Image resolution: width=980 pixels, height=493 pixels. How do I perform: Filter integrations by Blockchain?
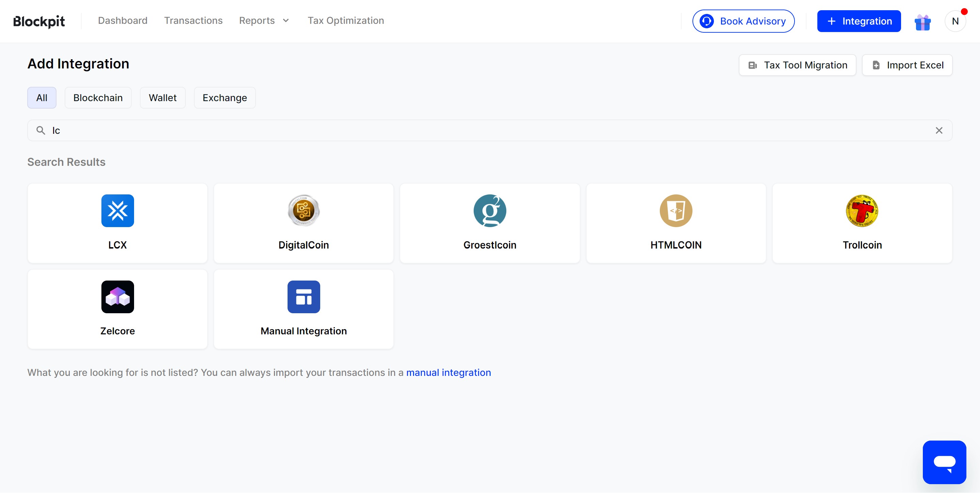coord(98,98)
